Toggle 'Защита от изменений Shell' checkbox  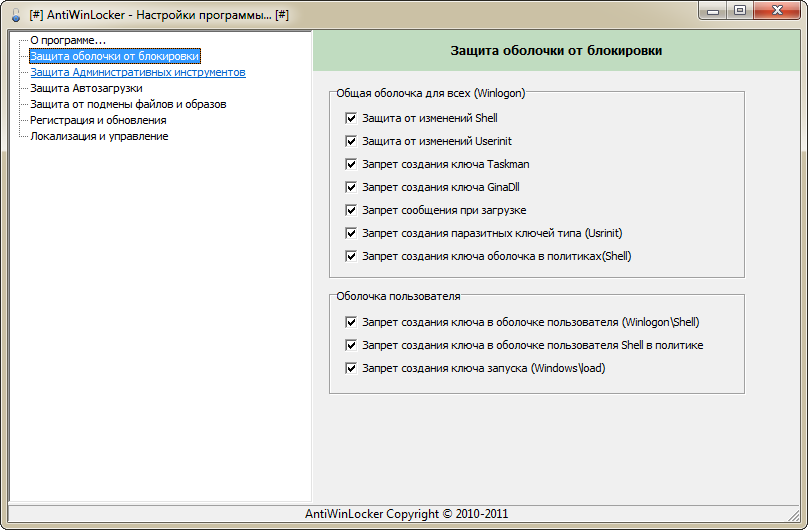click(351, 118)
